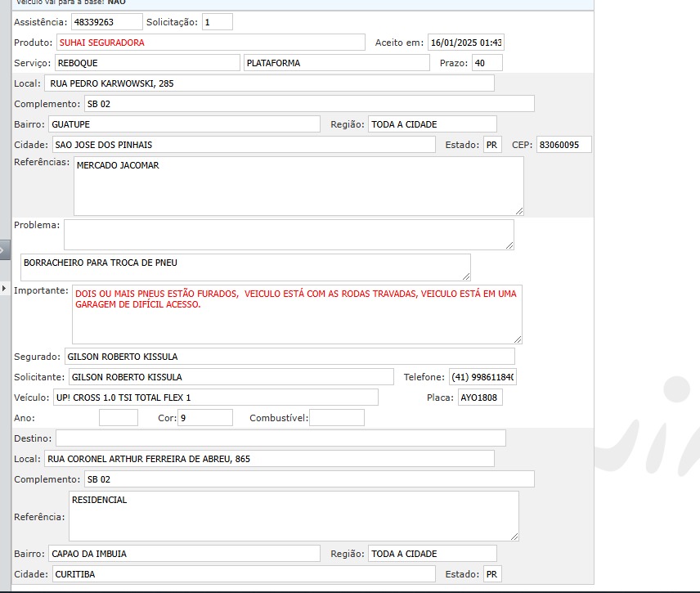Click the empty Combustível field
This screenshot has width=700, height=593.
(x=337, y=418)
